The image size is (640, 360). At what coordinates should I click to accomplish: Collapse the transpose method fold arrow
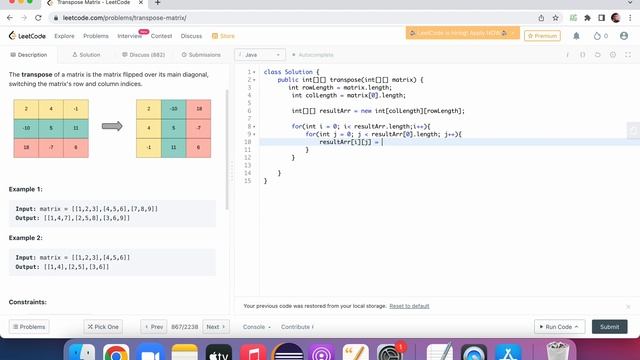[x=254, y=80]
